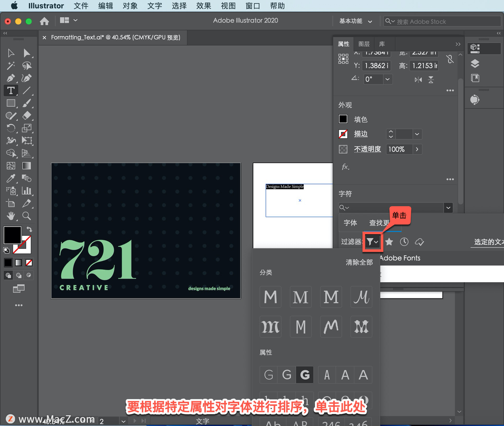Select the Gradient tool
The height and width of the screenshot is (426, 504).
(x=27, y=166)
